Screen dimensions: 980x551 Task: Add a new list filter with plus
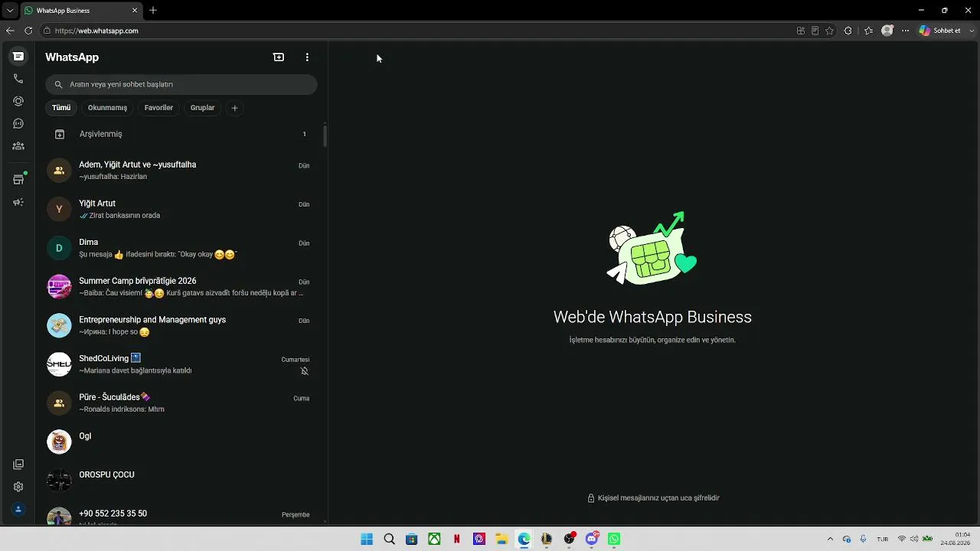[x=235, y=108]
